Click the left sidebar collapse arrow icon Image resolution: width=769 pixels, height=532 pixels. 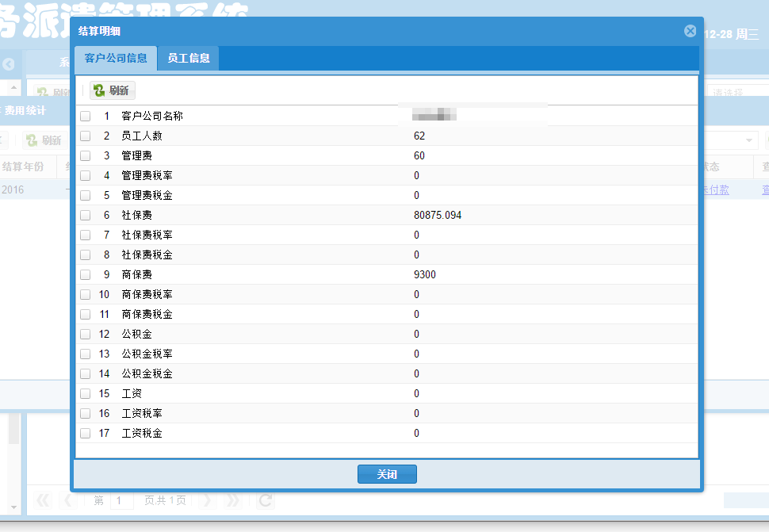(x=9, y=64)
